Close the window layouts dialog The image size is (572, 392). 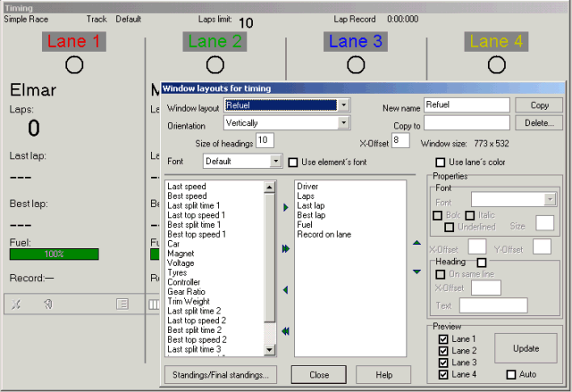tap(319, 375)
